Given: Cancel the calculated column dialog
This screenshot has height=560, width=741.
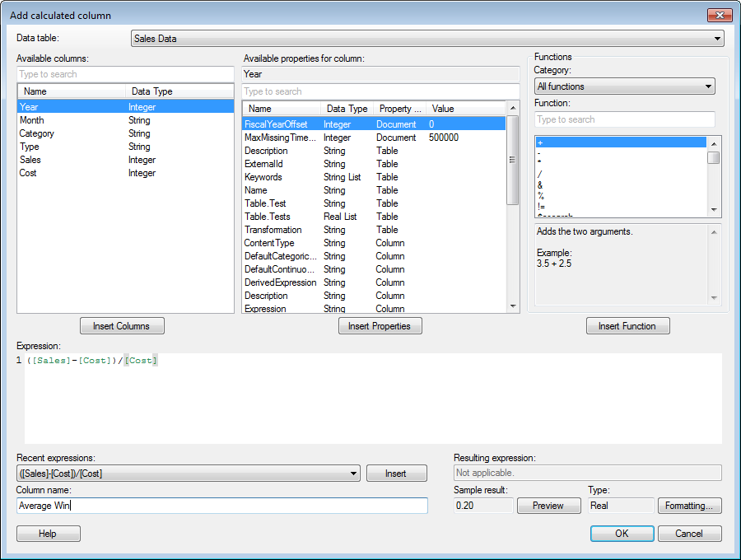Looking at the screenshot, I should point(689,534).
